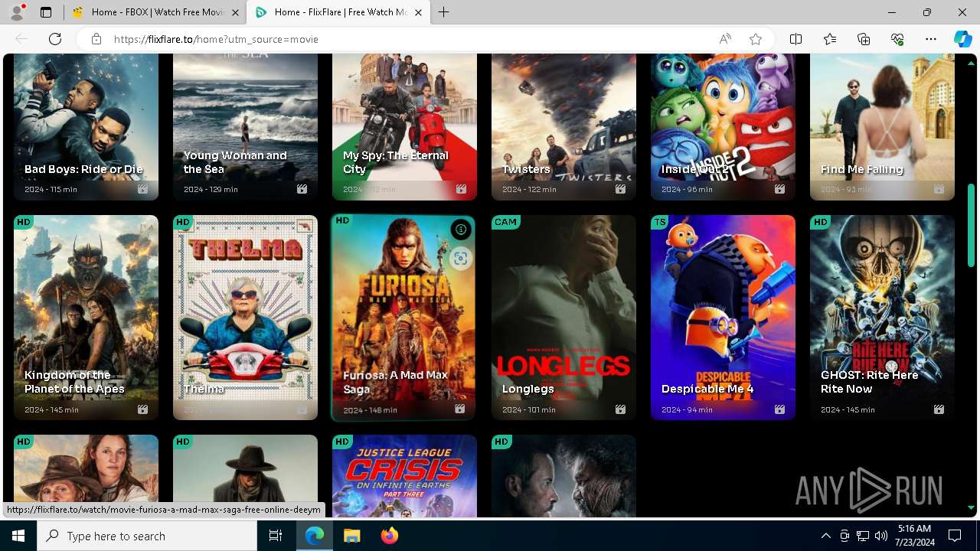Viewport: 980px width, 551px height.
Task: Click the CAM quality badge on Longlegs
Action: (x=506, y=222)
